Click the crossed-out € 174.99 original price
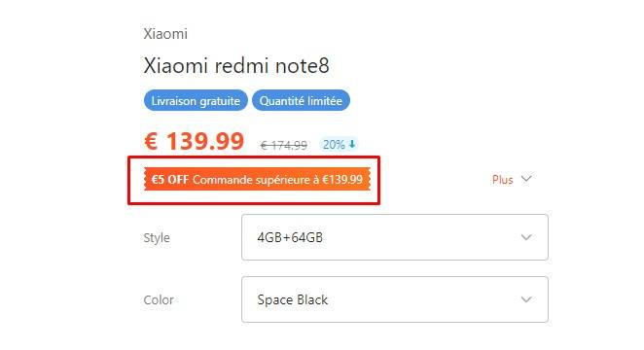Screen dimensions: 644x350 tap(284, 145)
